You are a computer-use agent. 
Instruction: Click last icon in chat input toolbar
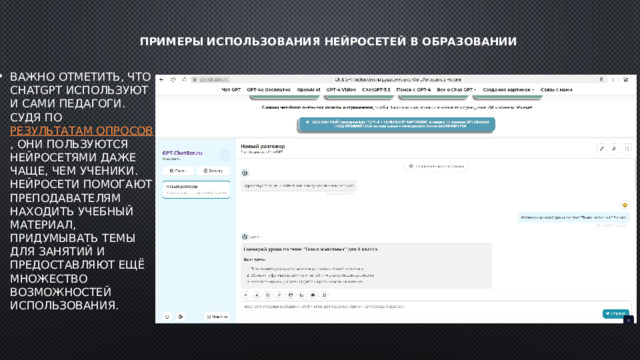(324, 295)
